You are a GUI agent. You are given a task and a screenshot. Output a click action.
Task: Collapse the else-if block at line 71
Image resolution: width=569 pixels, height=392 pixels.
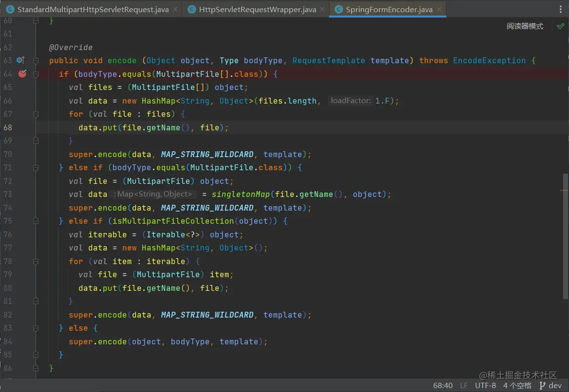[x=36, y=167]
